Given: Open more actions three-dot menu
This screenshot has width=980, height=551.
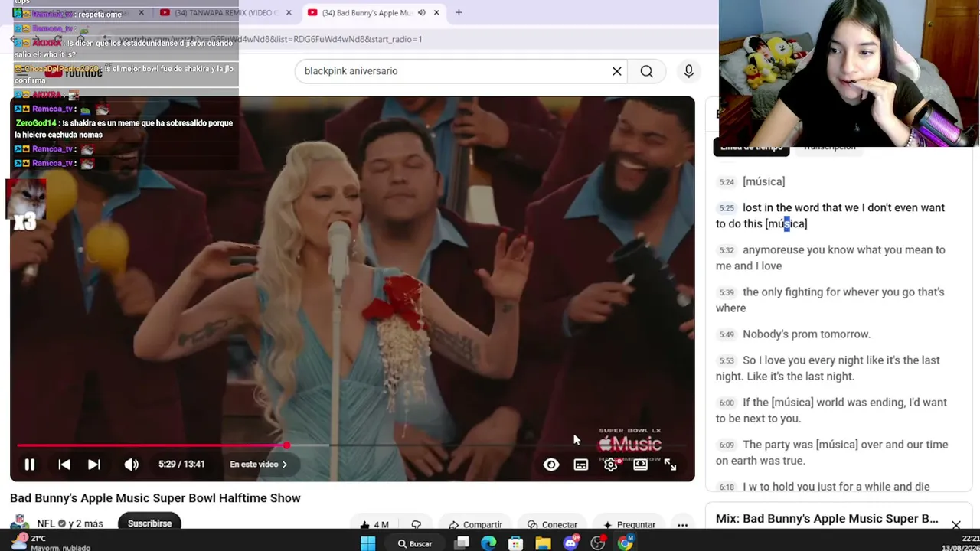Looking at the screenshot, I should click(683, 525).
